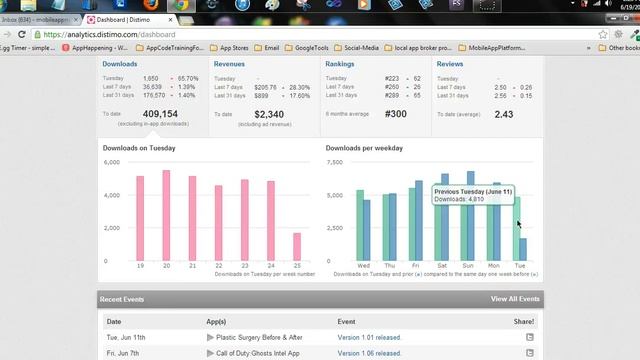This screenshot has width=640, height=360.
Task: Open Other bookmarks folder
Action: 619,48
